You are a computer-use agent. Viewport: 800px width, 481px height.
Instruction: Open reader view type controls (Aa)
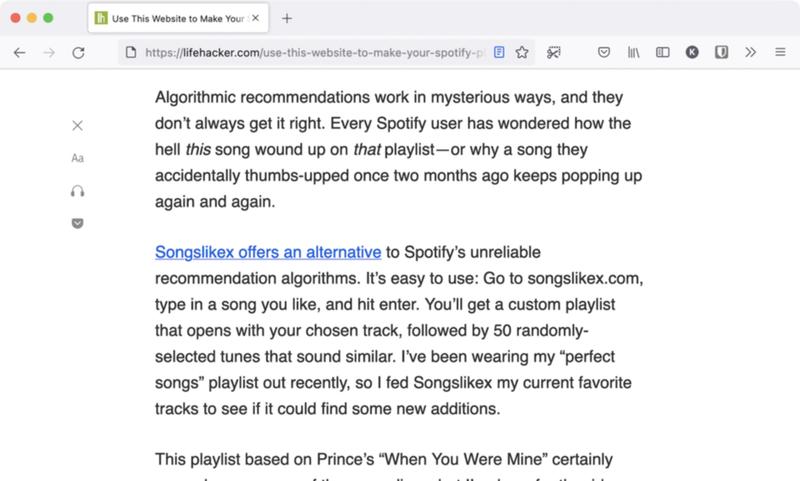78,158
